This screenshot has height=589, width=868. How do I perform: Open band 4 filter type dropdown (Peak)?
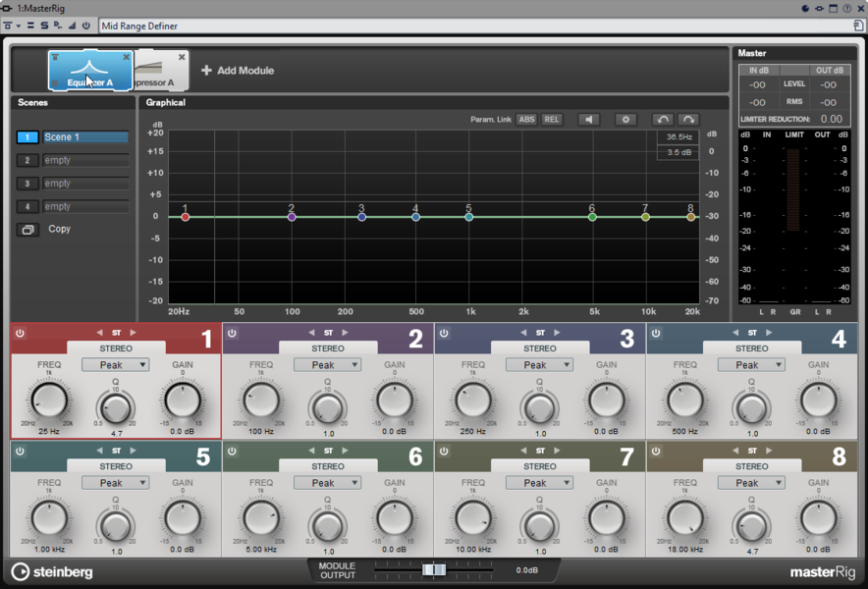click(751, 365)
